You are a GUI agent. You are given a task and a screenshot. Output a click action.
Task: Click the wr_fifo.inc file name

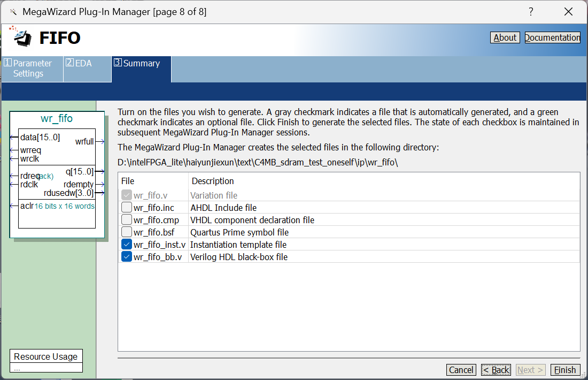154,208
